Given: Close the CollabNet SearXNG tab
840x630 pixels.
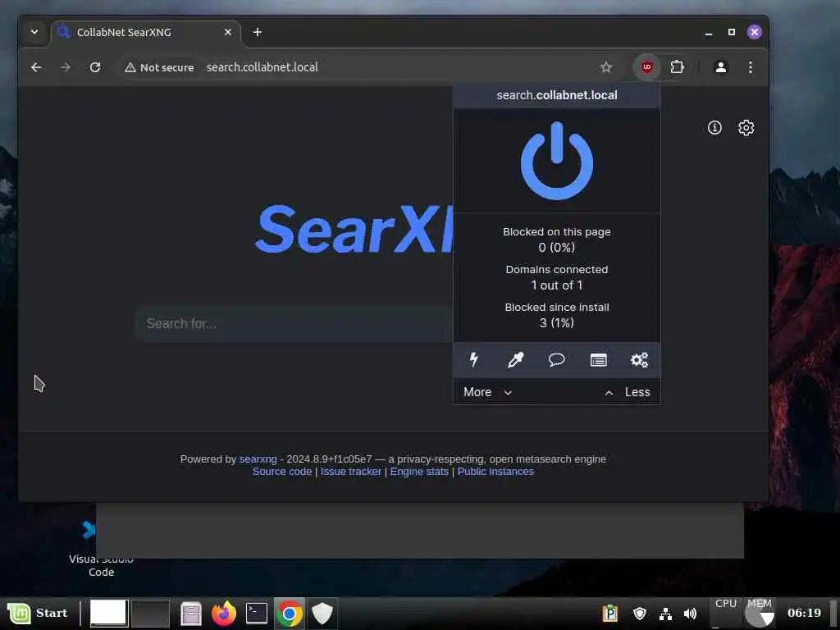Looking at the screenshot, I should (228, 32).
